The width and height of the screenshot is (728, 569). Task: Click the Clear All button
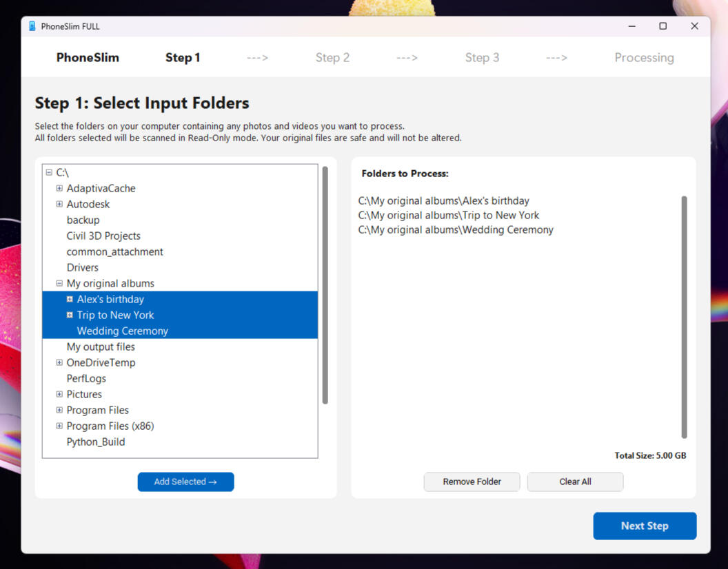[575, 482]
